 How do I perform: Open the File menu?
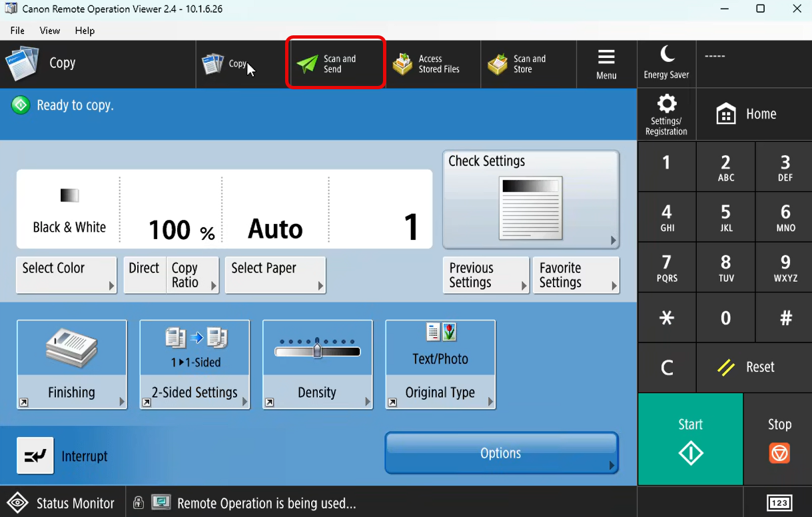(x=17, y=31)
